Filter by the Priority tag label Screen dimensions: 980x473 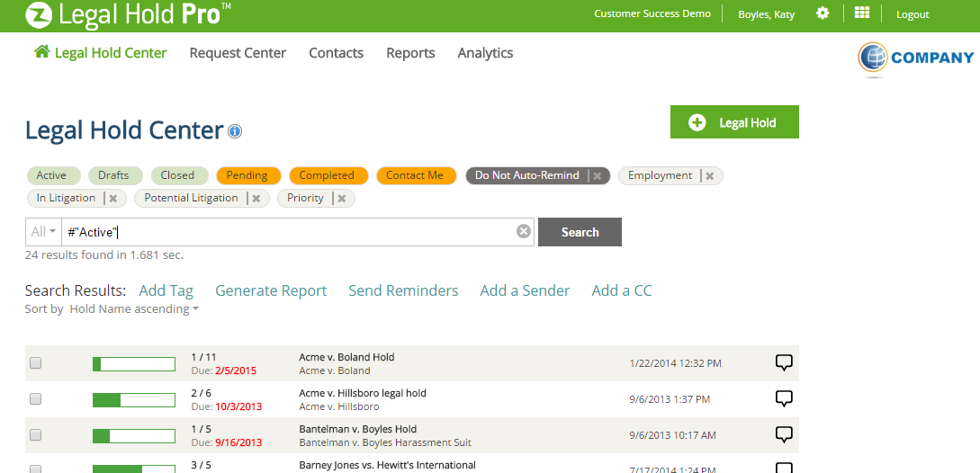pos(305,198)
